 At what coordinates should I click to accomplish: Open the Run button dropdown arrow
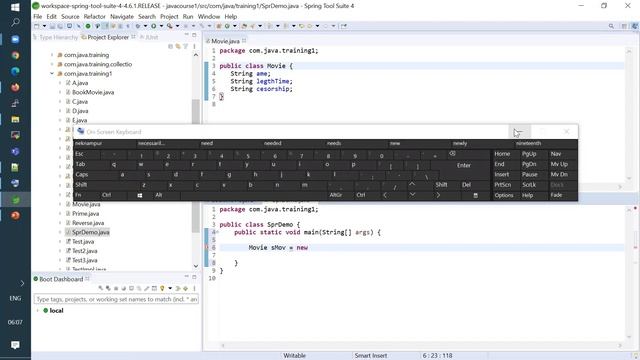tap(161, 26)
